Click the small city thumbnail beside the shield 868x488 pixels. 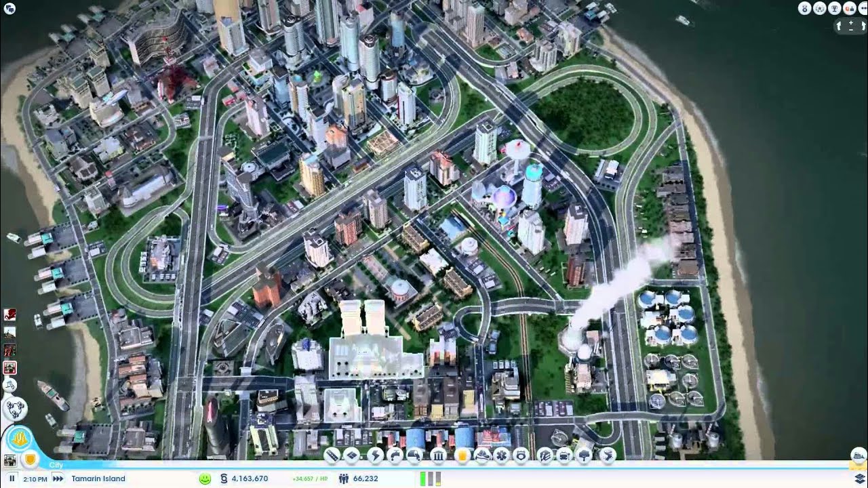click(9, 461)
